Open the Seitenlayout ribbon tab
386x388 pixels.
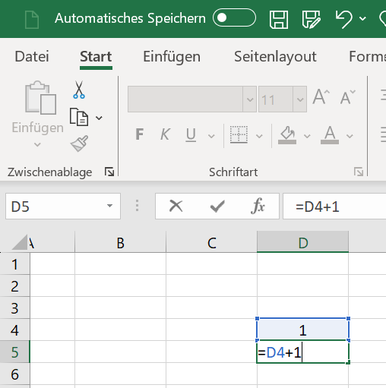click(x=275, y=56)
